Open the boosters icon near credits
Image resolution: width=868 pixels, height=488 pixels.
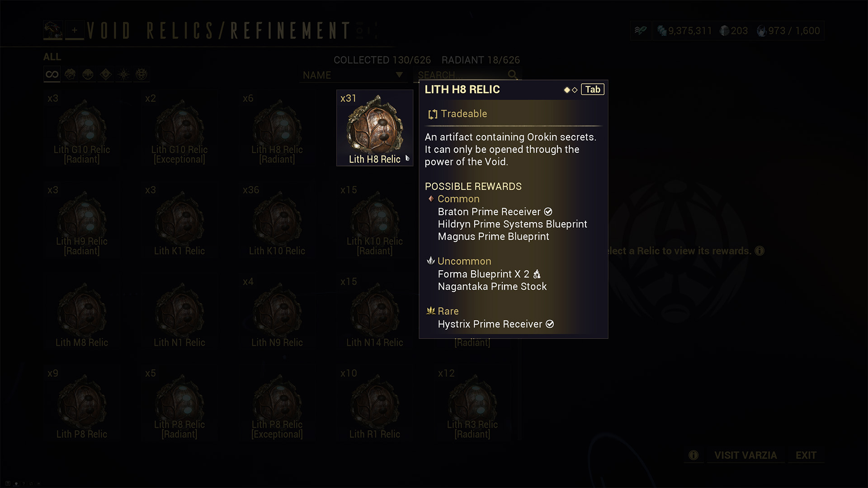641,31
